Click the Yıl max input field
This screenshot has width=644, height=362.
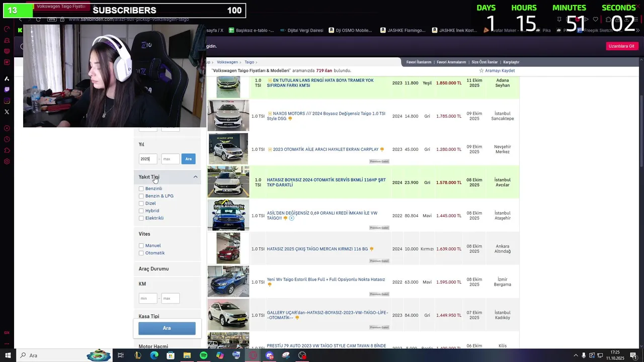170,159
